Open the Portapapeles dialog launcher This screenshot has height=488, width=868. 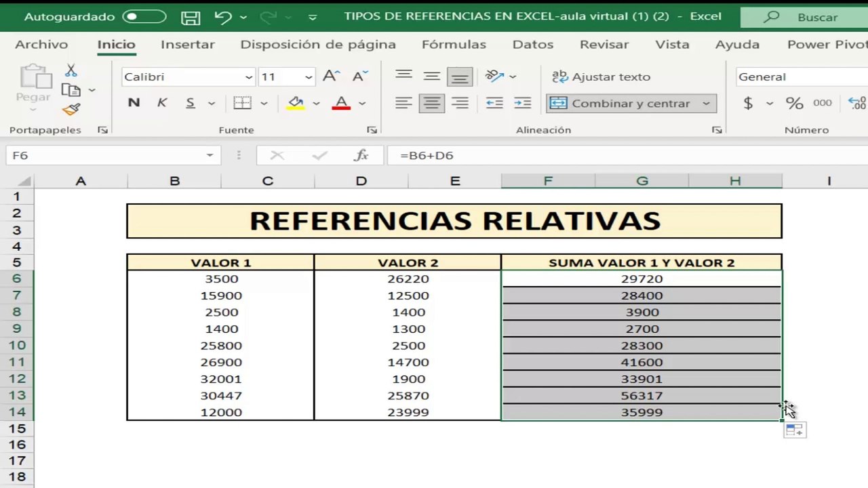point(102,129)
